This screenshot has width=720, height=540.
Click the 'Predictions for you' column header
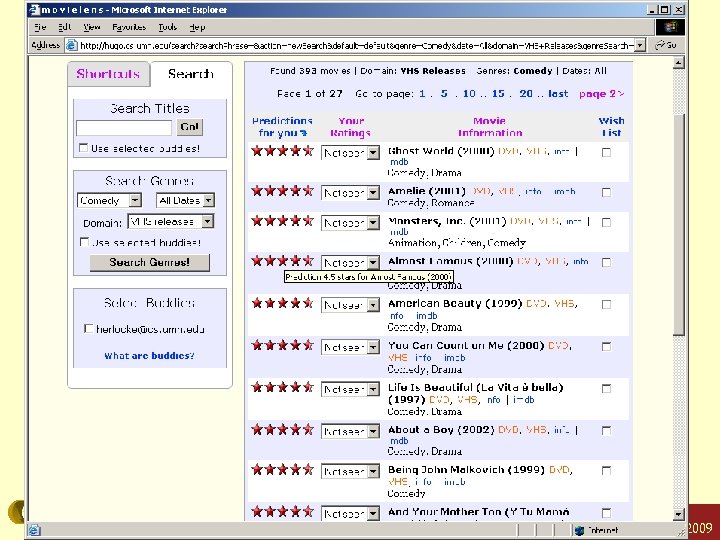point(282,127)
